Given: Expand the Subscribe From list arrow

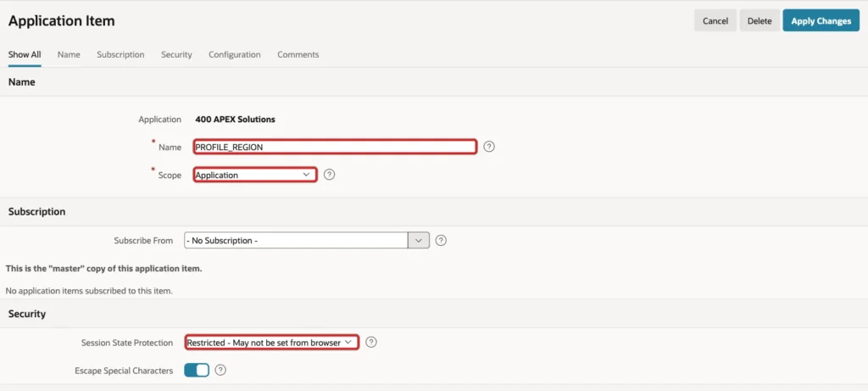Looking at the screenshot, I should pyautogui.click(x=419, y=240).
